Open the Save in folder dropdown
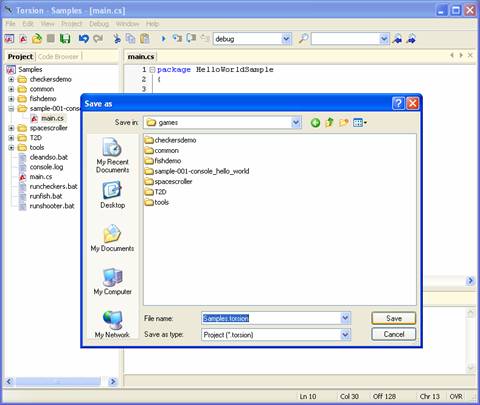The width and height of the screenshot is (480, 405). tap(295, 123)
